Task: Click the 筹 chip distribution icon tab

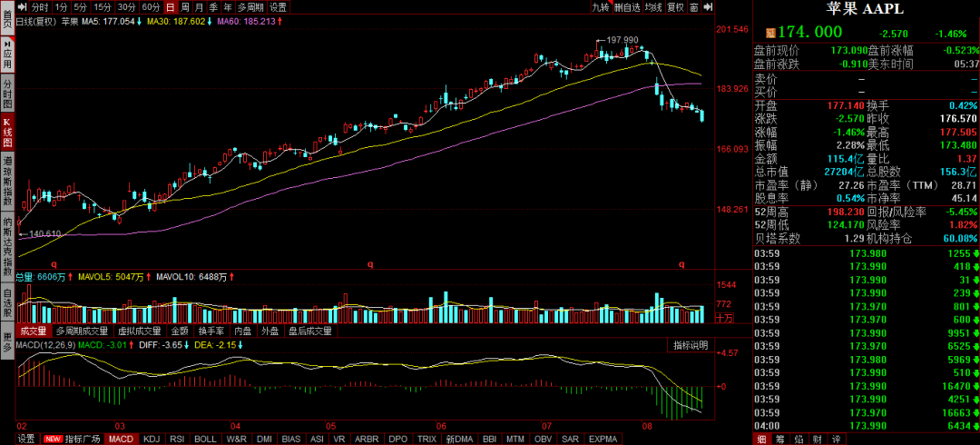Action: click(x=780, y=439)
